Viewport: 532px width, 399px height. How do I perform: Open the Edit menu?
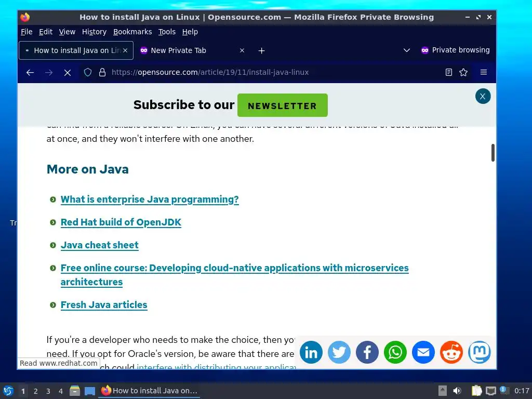pyautogui.click(x=46, y=32)
